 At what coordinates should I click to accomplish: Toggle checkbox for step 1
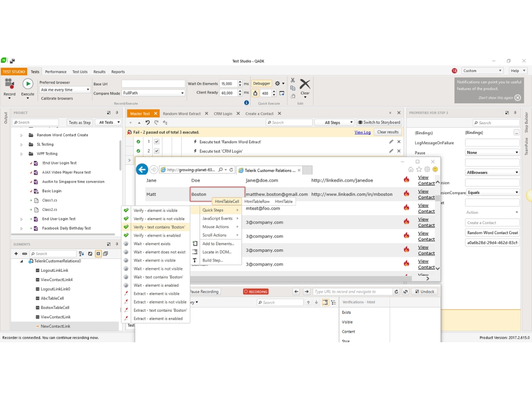coord(156,142)
